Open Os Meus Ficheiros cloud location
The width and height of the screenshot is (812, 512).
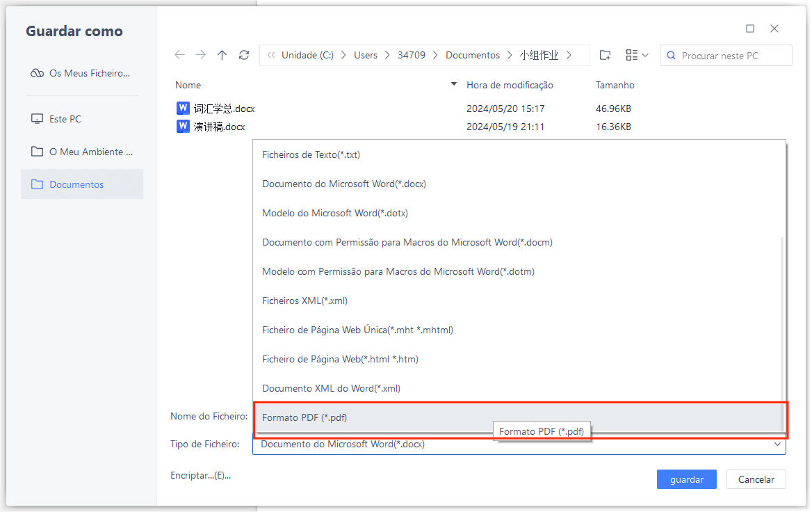(81, 73)
